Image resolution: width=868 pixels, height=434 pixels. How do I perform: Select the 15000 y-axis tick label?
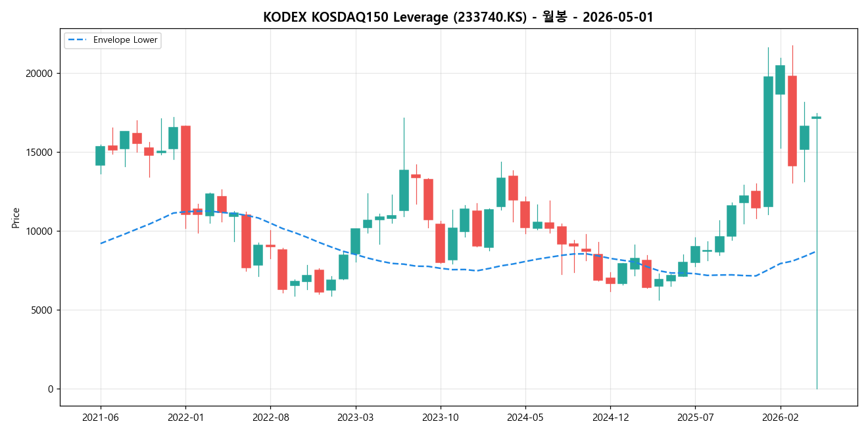[x=41, y=153]
